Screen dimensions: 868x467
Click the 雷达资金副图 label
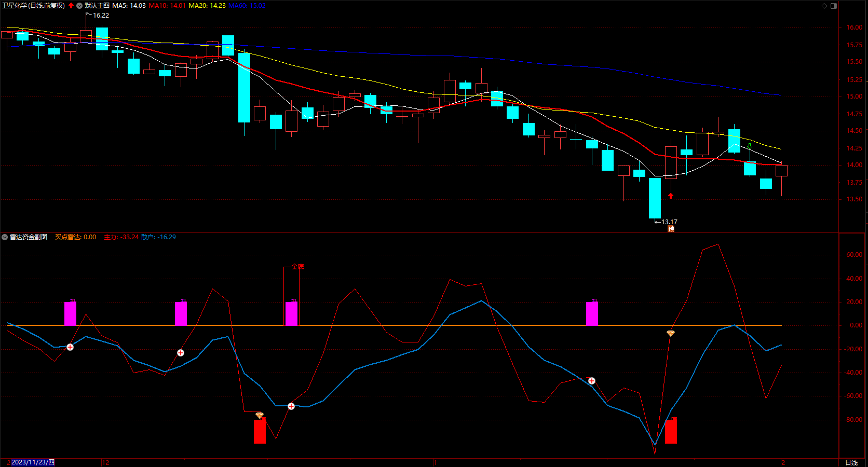[x=29, y=237]
